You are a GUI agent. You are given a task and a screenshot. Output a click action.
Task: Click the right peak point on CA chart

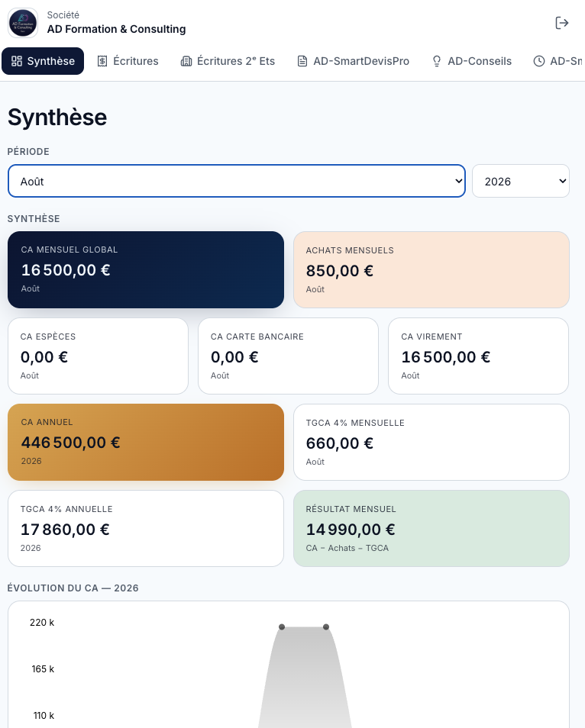(x=326, y=627)
